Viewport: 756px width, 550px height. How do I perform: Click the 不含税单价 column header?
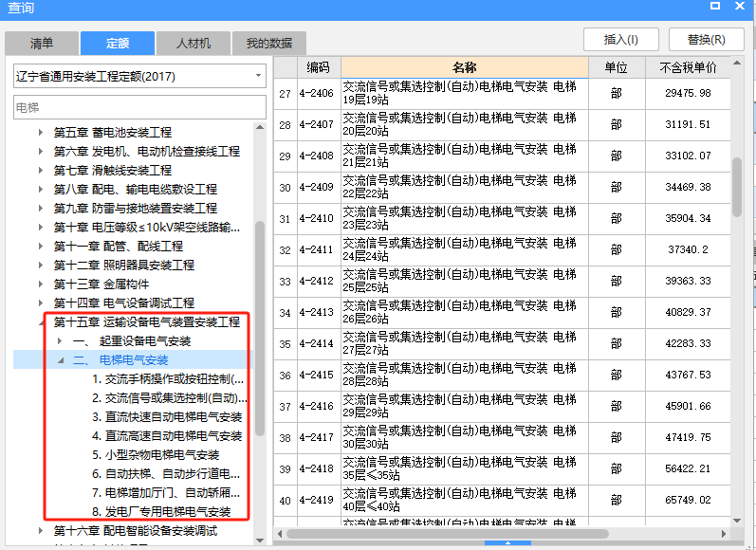688,67
